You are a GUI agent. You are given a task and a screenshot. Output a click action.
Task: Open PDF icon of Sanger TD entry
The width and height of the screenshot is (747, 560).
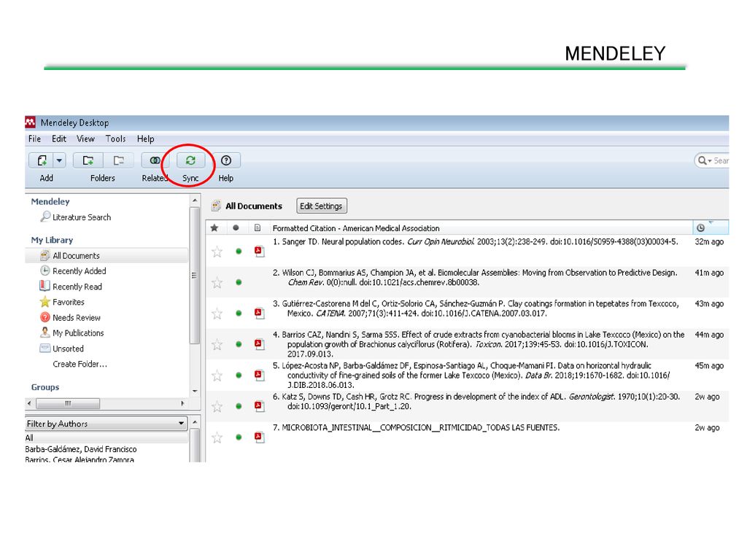point(259,251)
